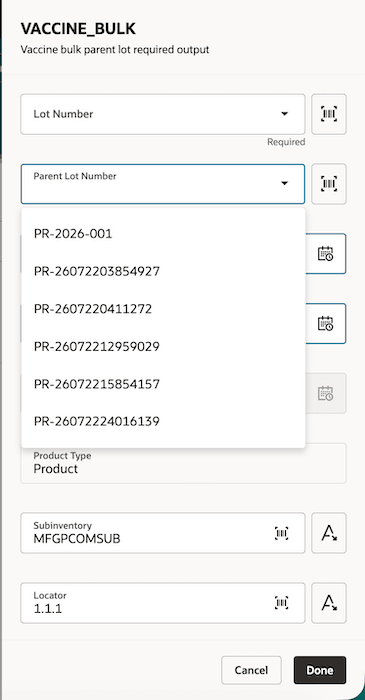
Task: Click the text-entry icon next to Locator
Action: (x=329, y=603)
